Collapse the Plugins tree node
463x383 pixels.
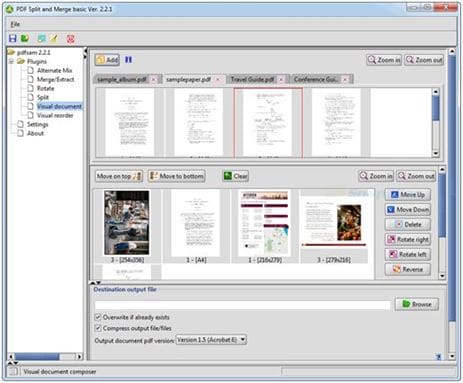coord(11,61)
